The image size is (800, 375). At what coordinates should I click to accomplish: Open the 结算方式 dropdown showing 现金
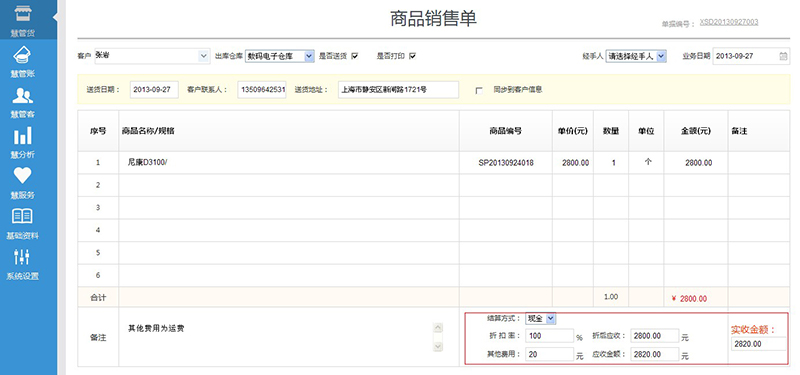(540, 318)
